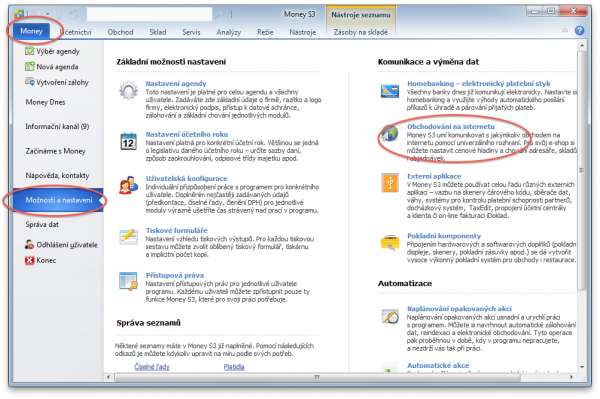600x399 pixels.
Task: Click the Přístupová práva key icon
Action: [x=128, y=282]
